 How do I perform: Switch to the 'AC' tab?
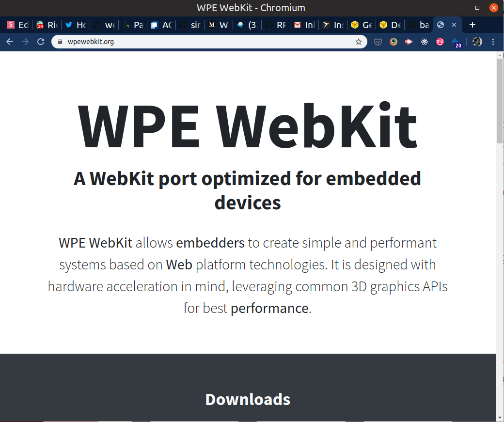coord(162,25)
